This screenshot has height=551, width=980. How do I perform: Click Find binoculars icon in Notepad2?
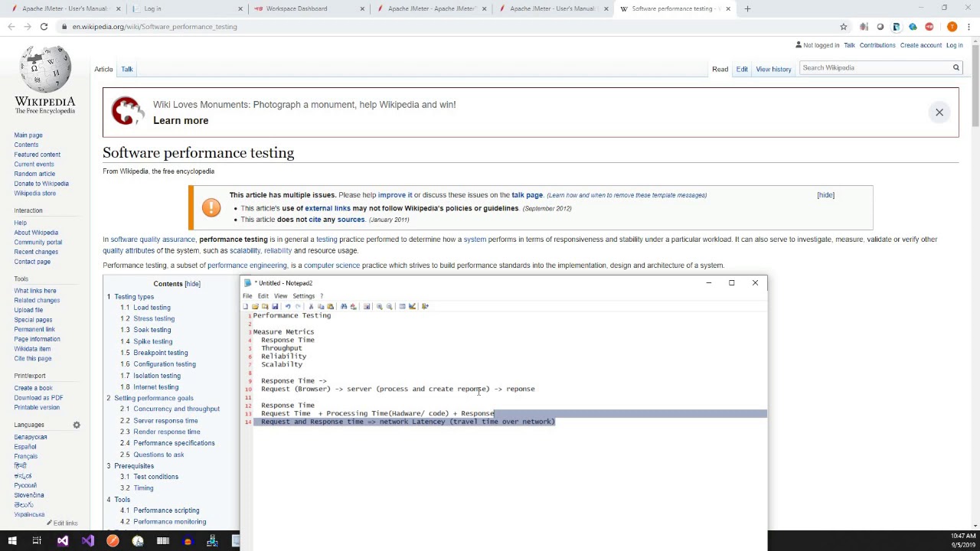coord(344,306)
